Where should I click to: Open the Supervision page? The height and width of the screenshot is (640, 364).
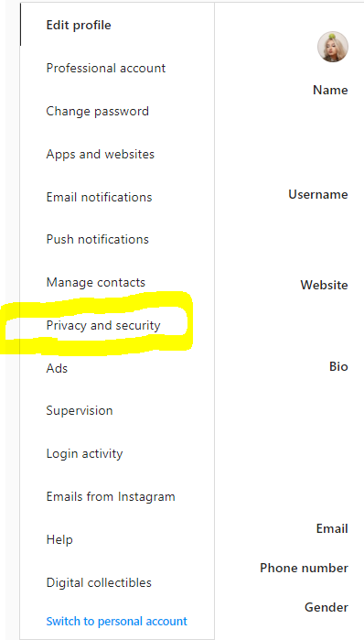click(80, 410)
